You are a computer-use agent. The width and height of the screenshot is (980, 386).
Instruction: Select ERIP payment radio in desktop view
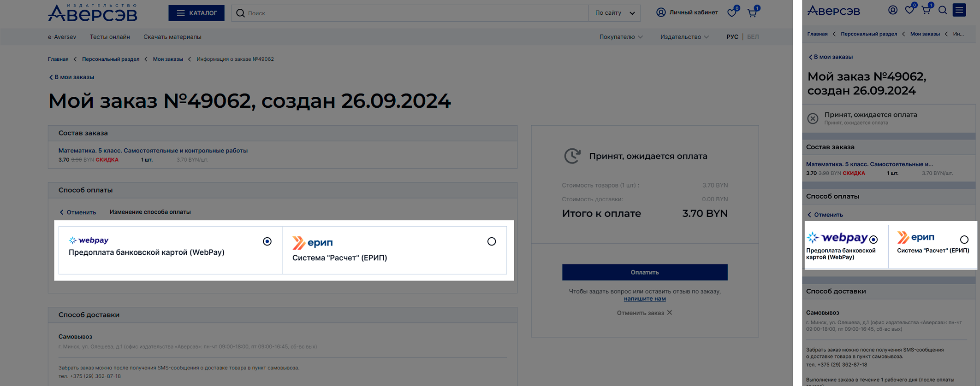492,241
